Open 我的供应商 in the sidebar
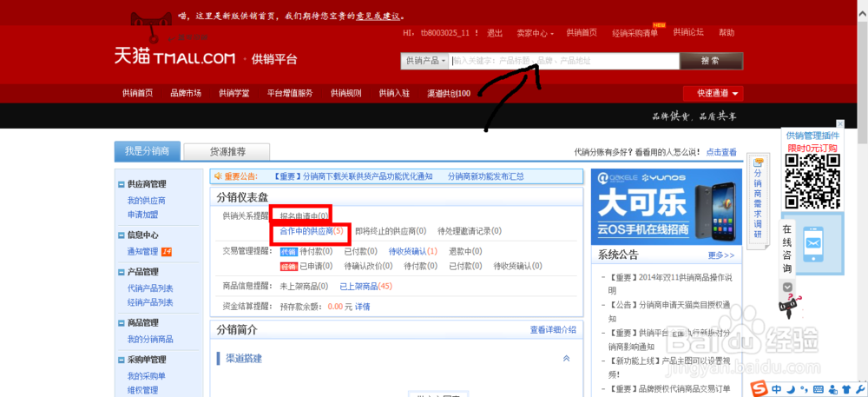The width and height of the screenshot is (868, 397). 146,201
